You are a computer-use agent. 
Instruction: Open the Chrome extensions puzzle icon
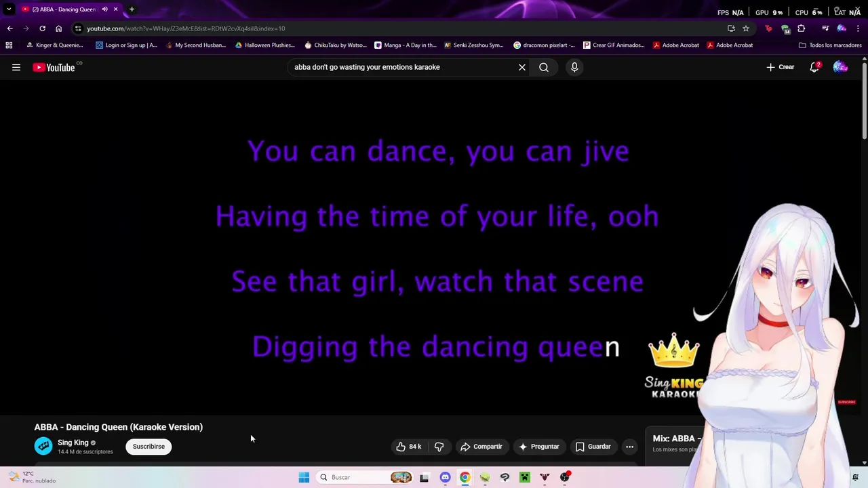pyautogui.click(x=802, y=28)
